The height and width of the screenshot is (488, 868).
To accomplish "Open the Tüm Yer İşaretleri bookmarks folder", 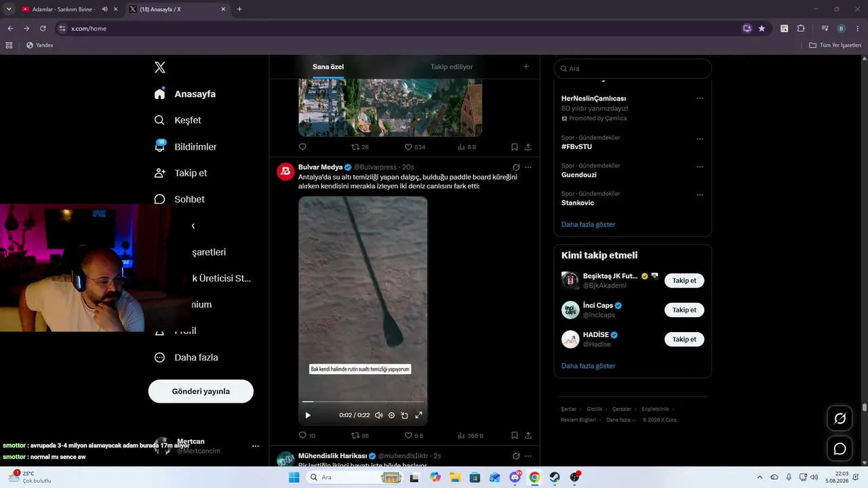I will click(x=835, y=45).
